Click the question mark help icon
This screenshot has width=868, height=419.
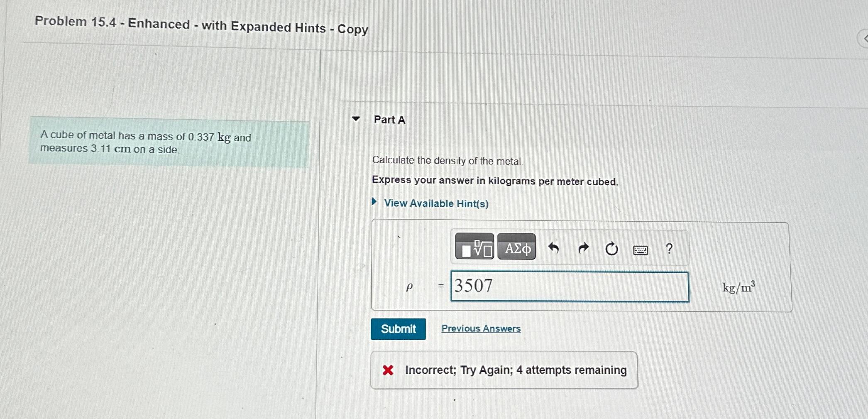point(670,248)
